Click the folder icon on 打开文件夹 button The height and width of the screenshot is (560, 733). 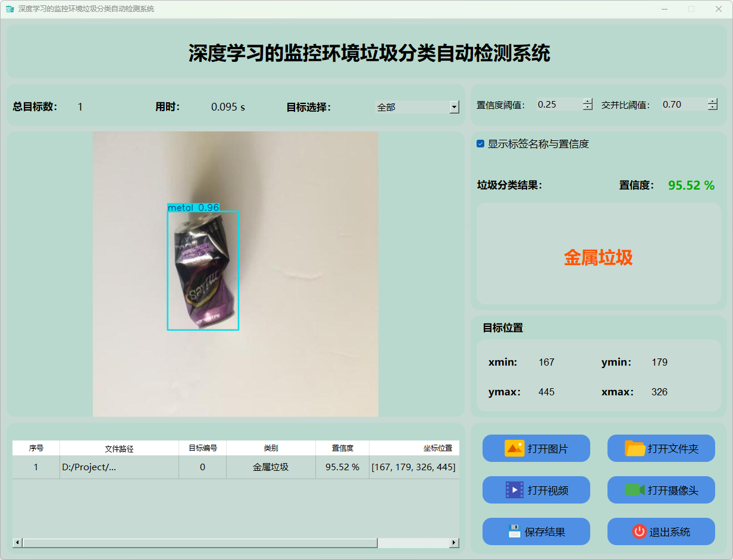(635, 448)
